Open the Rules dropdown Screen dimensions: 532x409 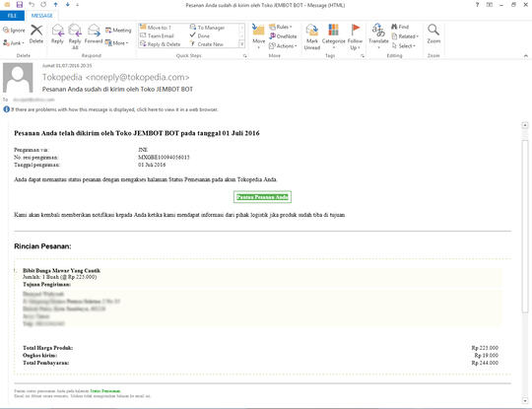point(280,27)
